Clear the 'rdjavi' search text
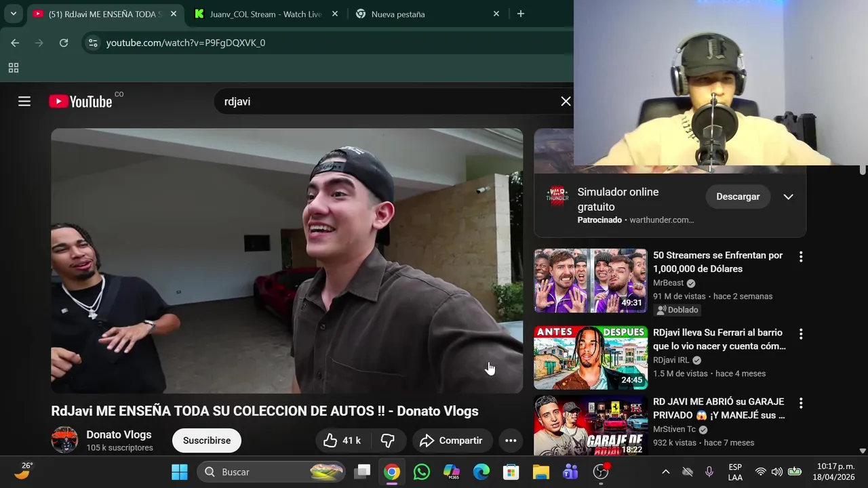The height and width of the screenshot is (488, 868). (566, 102)
